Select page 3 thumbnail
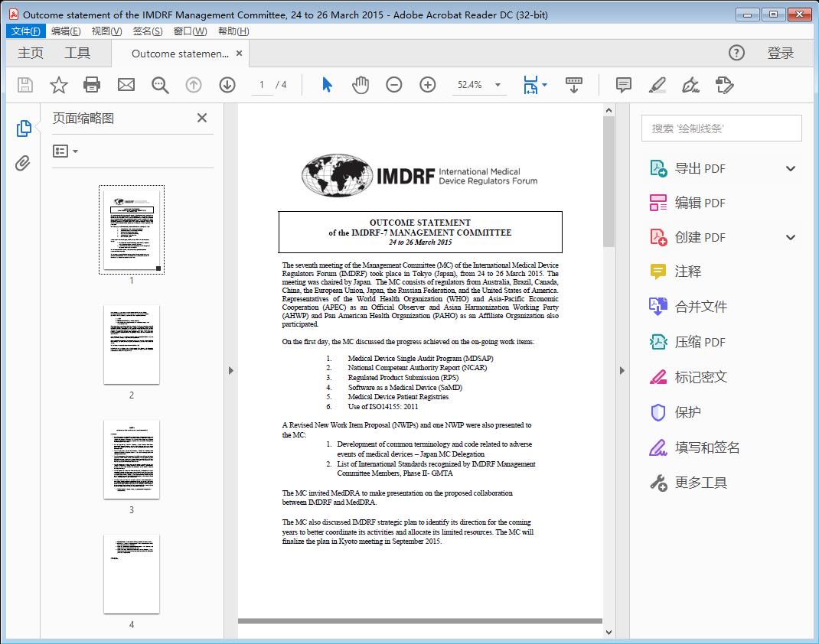This screenshot has height=644, width=819. coord(132,459)
